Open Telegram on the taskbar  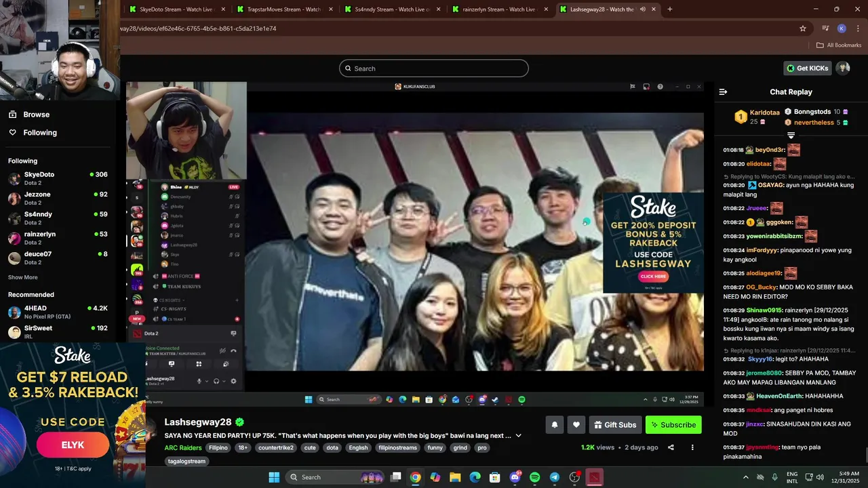555,477
